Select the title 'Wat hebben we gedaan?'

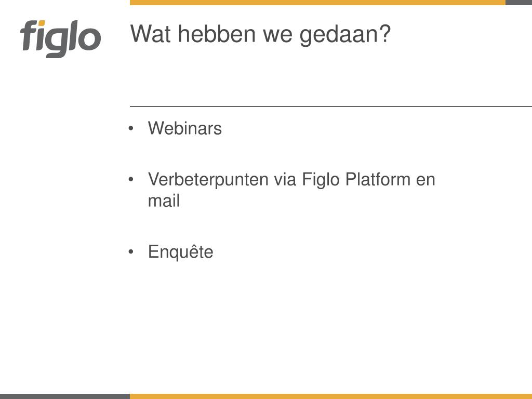point(261,35)
